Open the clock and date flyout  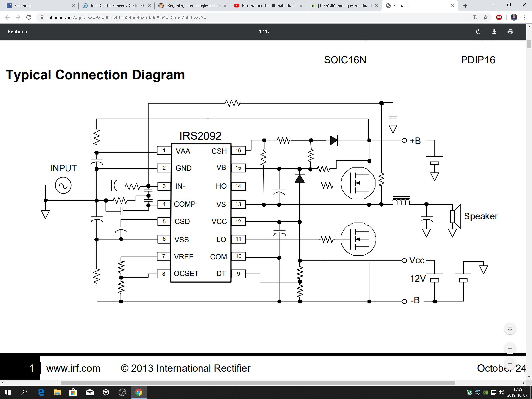pyautogui.click(x=518, y=392)
